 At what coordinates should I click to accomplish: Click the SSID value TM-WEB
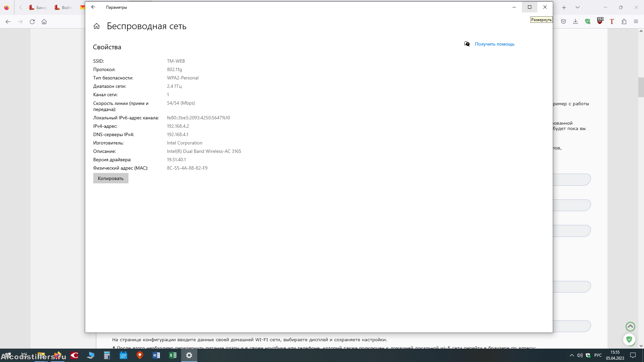(176, 61)
